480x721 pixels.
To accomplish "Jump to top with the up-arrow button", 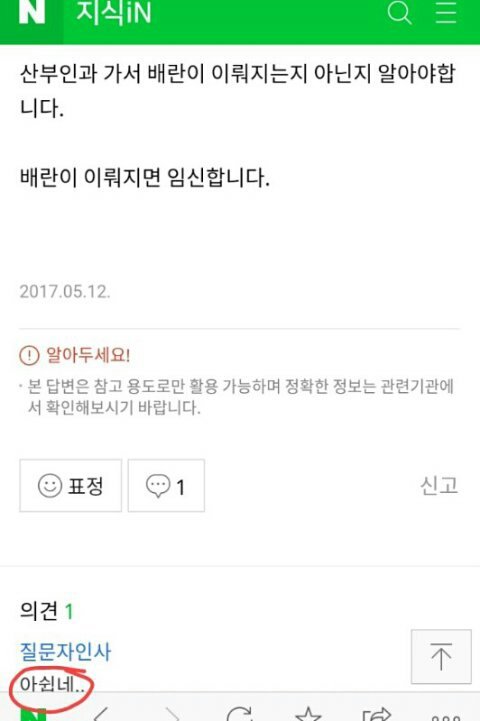I will point(441,657).
